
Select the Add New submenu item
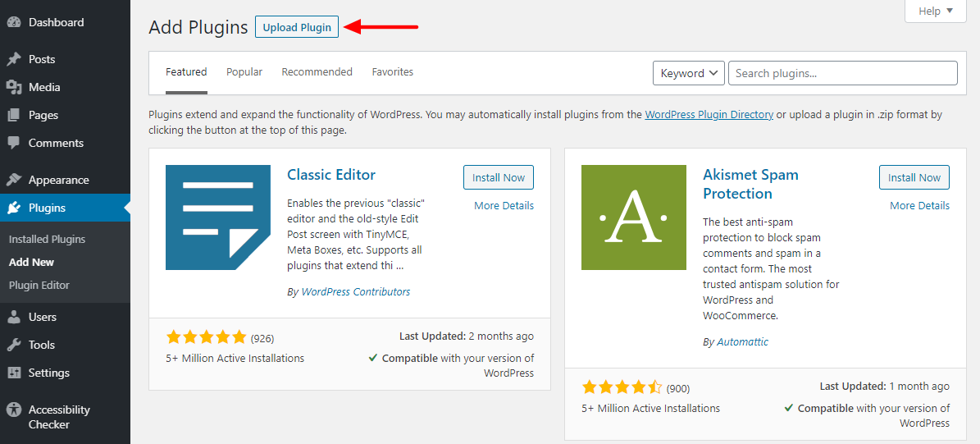tap(31, 262)
